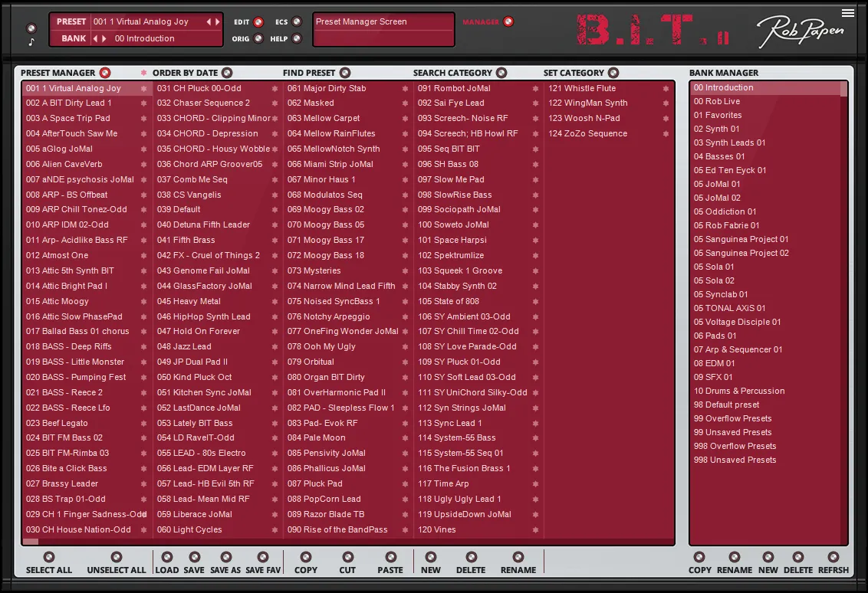
Task: Toggle the star next to 045 Heavy Metal
Action: pyautogui.click(x=275, y=301)
